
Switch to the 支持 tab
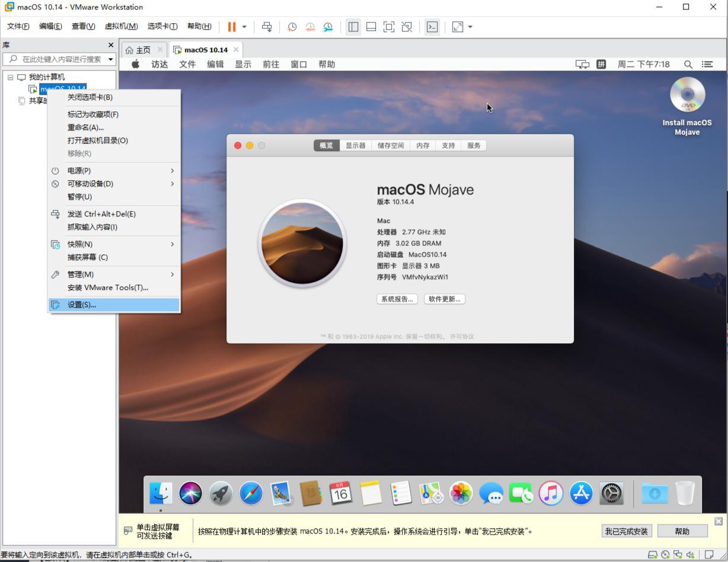[x=448, y=145]
